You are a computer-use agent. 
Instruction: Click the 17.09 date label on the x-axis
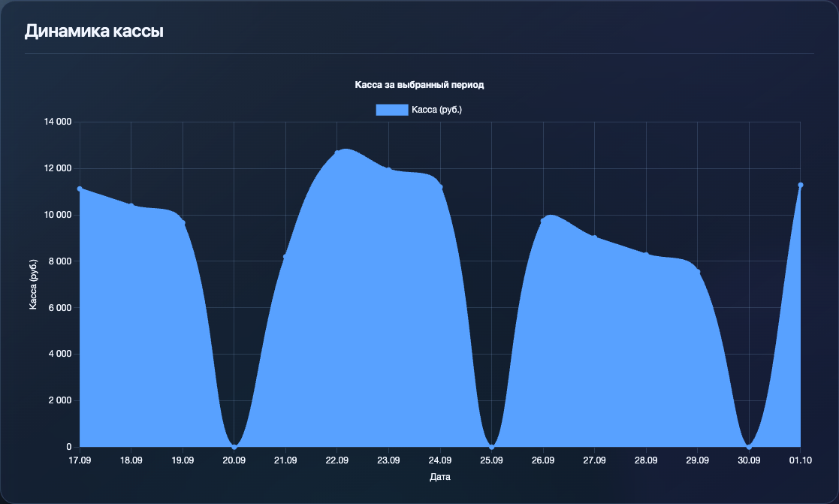tap(80, 460)
